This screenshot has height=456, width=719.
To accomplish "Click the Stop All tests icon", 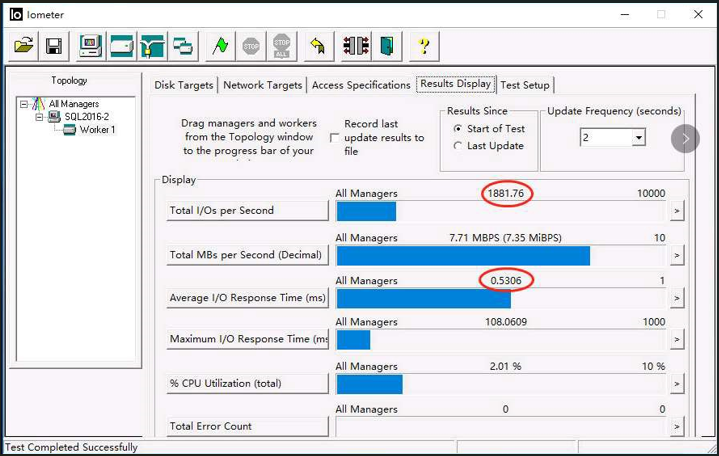I will pyautogui.click(x=282, y=46).
